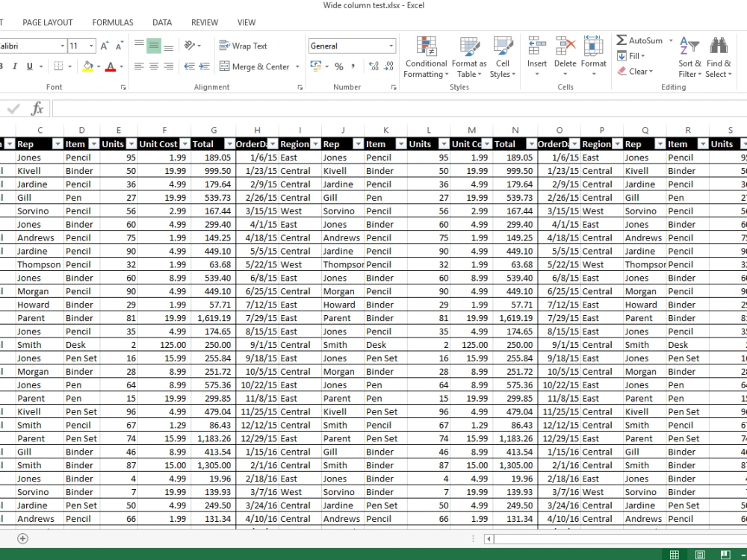The width and height of the screenshot is (747, 560).
Task: Open filter dropdown for Unit Cost column F
Action: point(185,144)
